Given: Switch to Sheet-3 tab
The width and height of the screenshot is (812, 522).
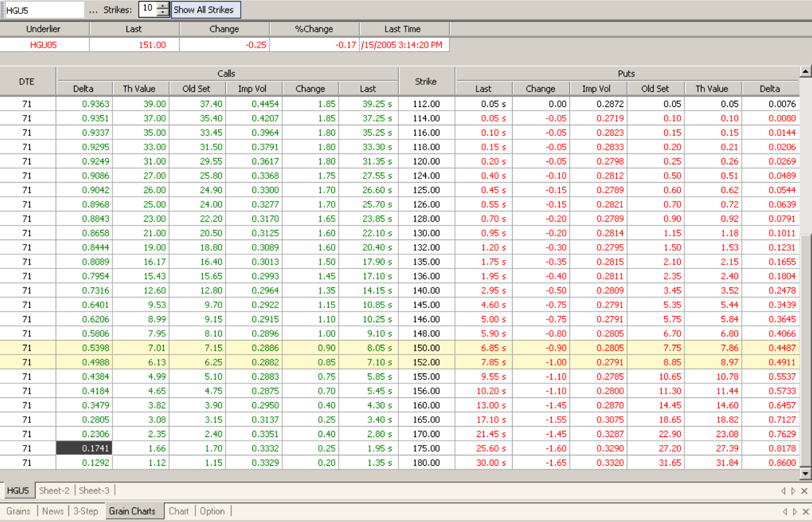Looking at the screenshot, I should click(x=94, y=490).
